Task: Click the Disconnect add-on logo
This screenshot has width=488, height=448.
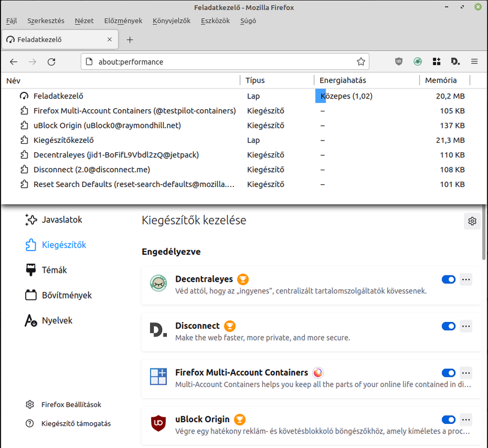Action: 158,330
